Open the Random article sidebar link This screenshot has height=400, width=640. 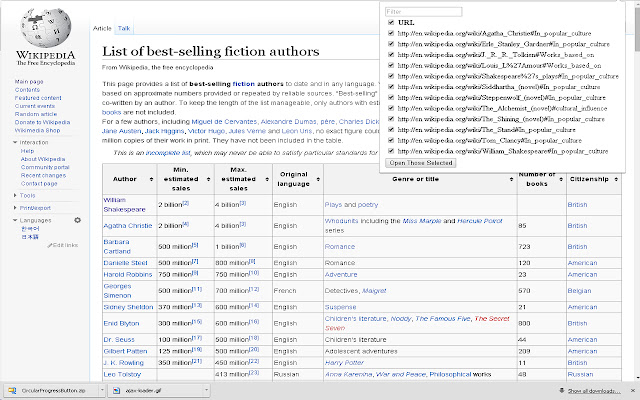pos(35,114)
